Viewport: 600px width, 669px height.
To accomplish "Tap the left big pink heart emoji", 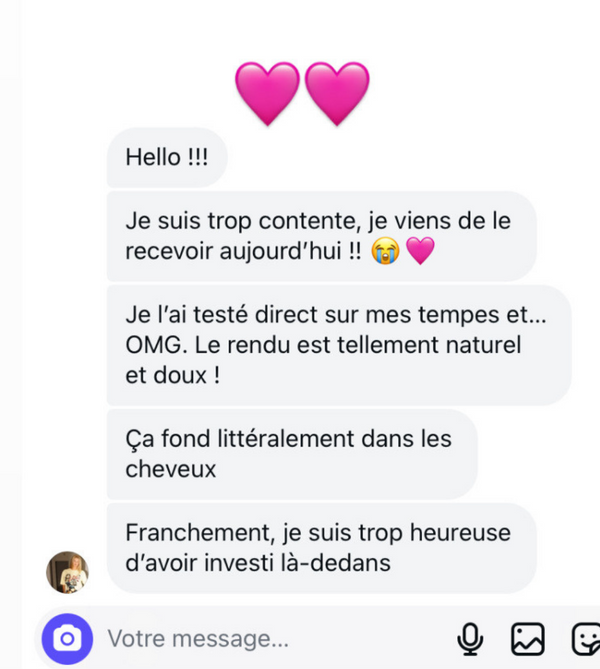I will (x=267, y=93).
